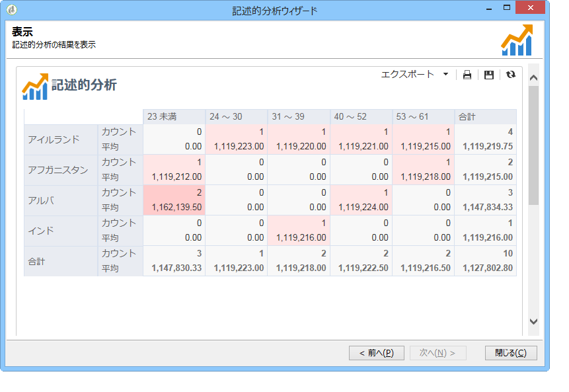The height and width of the screenshot is (392, 569).
Task: Select the 合計 column header
Action: (x=486, y=116)
